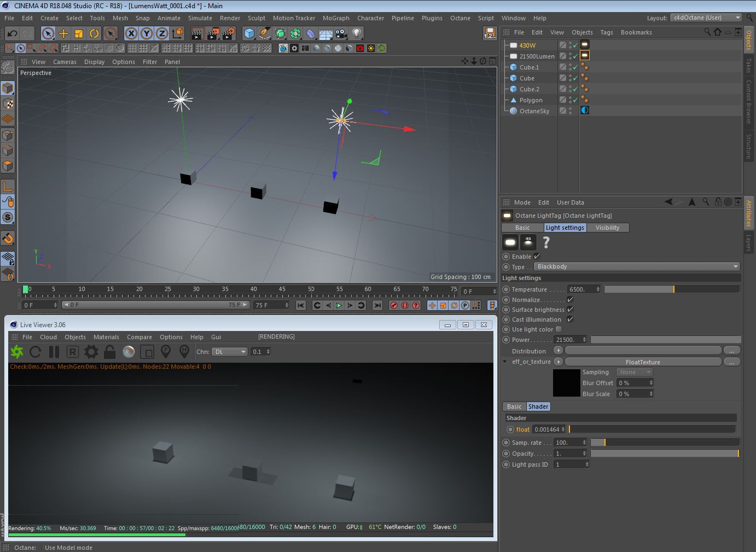Image resolution: width=756 pixels, height=552 pixels.
Task: Open Edit Render Settings gear clapperboard
Action: click(228, 33)
